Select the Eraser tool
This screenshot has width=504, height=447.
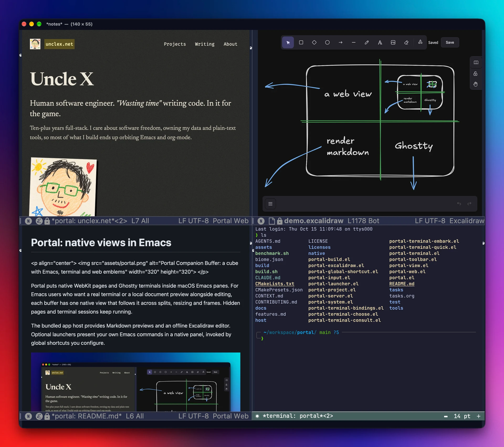(x=406, y=43)
